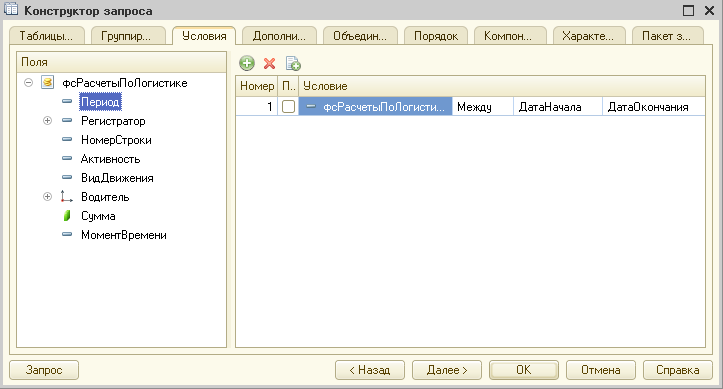Select the МоментВремени field
This screenshot has height=389, width=723.
click(x=124, y=235)
